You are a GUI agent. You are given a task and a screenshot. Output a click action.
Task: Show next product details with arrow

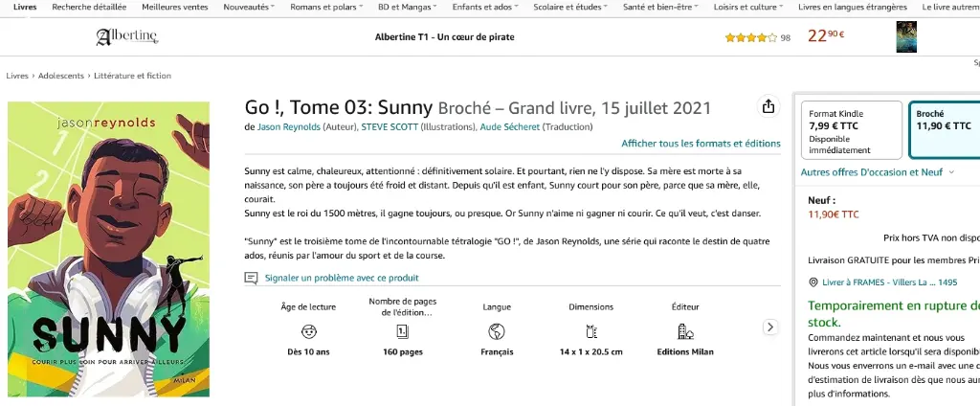pyautogui.click(x=770, y=327)
